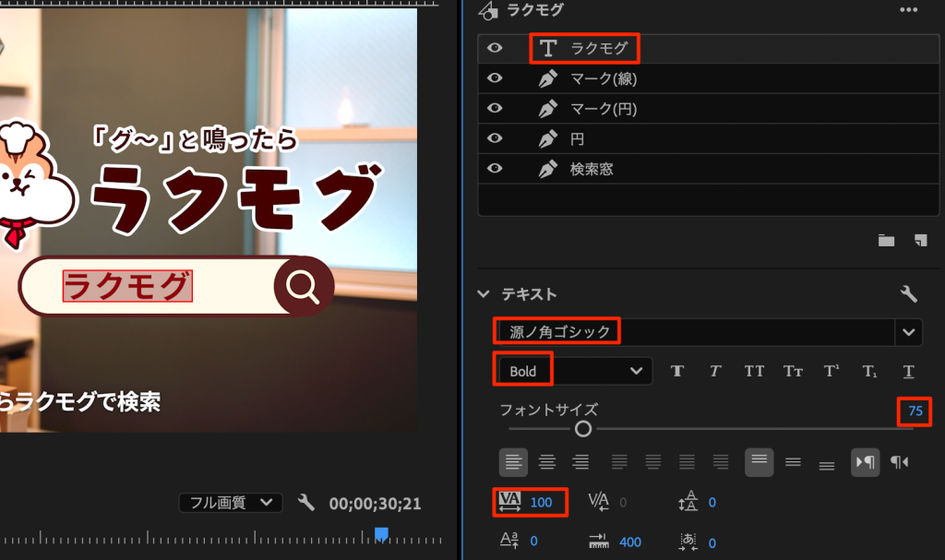Open text settings wrench icon

908,294
